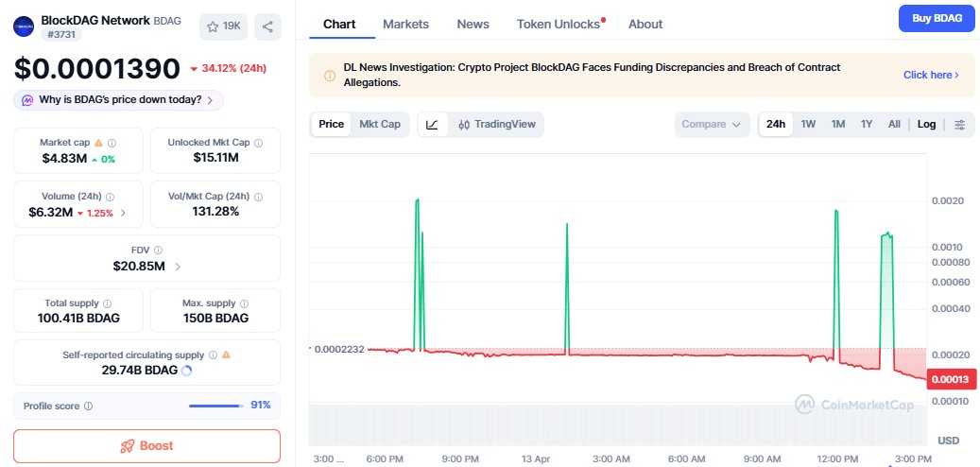Screen dimensions: 980x467
Task: Switch to the line chart icon
Action: 432,125
